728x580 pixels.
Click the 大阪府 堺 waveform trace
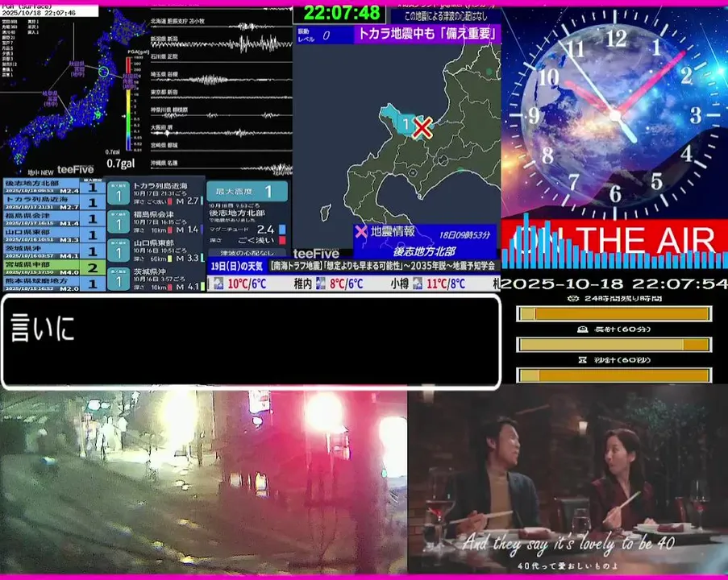click(x=221, y=133)
